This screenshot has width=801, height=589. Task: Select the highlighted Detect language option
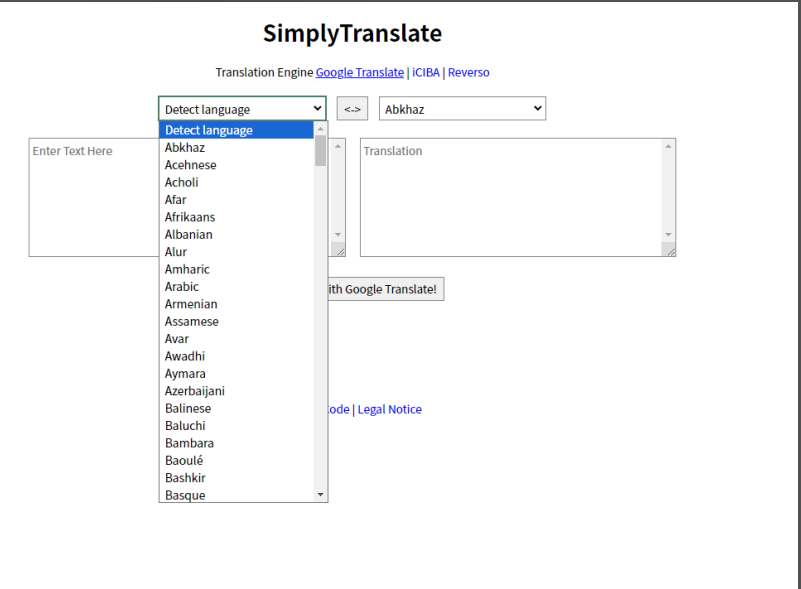209,130
